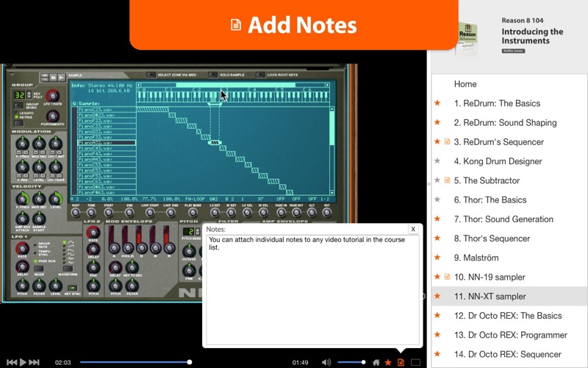This screenshot has height=368, width=588.
Task: Toggle star beside Dr Octo REX: Programmer
Action: point(437,335)
